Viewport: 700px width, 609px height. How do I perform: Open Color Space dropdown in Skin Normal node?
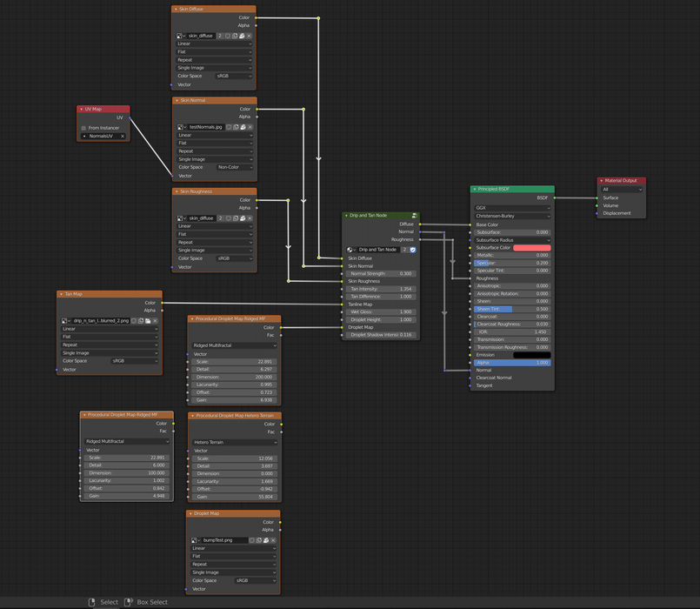tap(233, 167)
